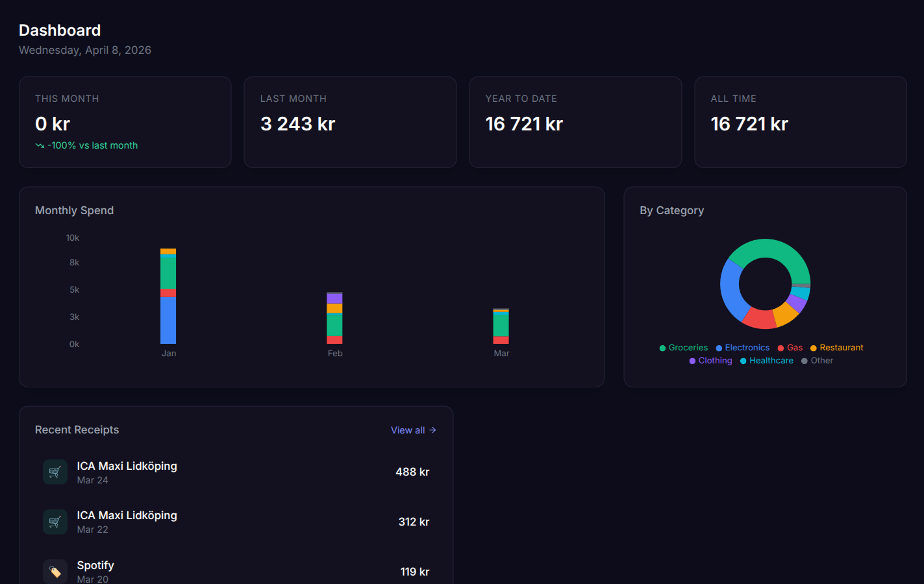Screen dimensions: 924x584
Task: Toggle the Restaurant legend entry
Action: coord(837,347)
